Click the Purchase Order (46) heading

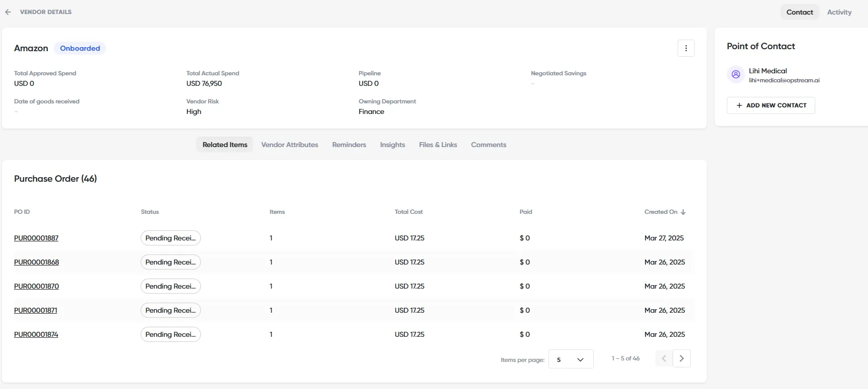(55, 179)
